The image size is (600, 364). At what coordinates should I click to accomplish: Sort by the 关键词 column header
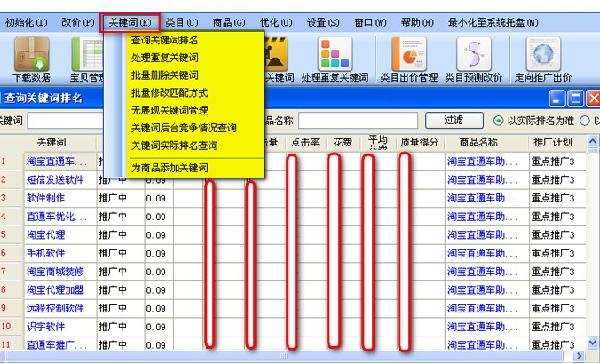[x=52, y=143]
